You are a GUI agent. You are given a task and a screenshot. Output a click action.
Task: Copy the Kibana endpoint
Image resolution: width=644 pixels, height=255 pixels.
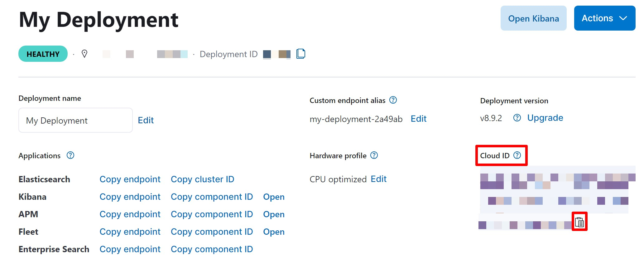tap(130, 197)
